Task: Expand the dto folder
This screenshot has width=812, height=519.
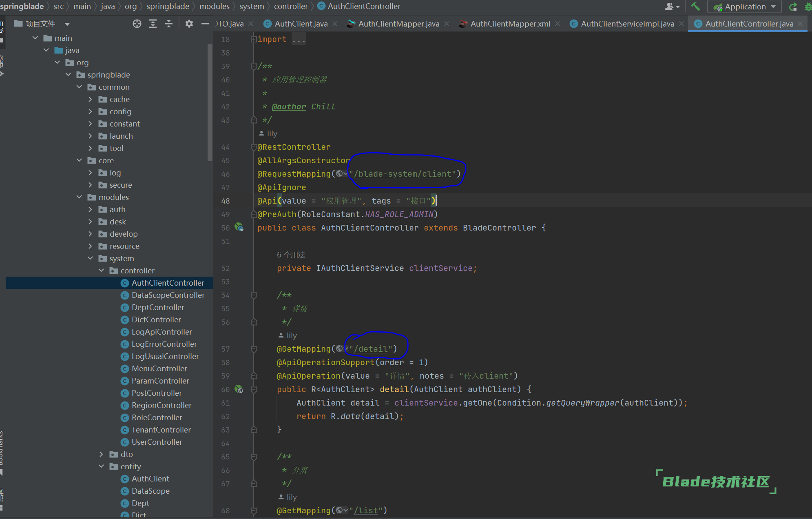Action: click(x=101, y=454)
